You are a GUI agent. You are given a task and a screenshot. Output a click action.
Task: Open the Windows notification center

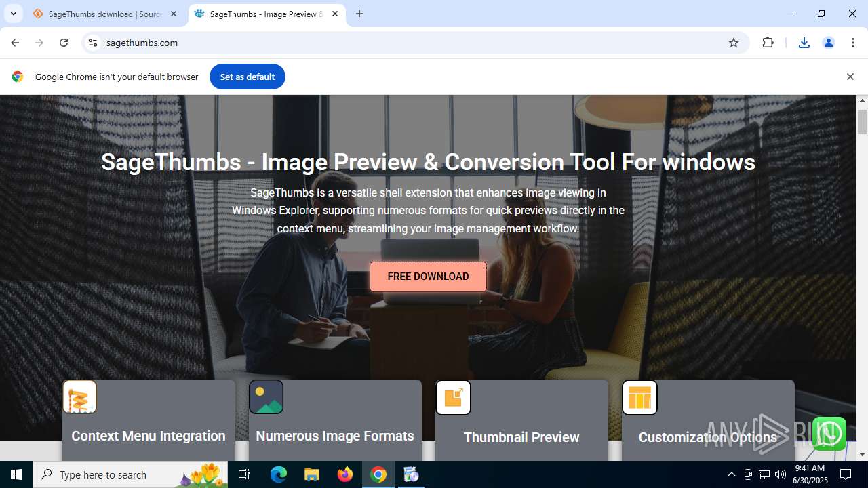846,474
